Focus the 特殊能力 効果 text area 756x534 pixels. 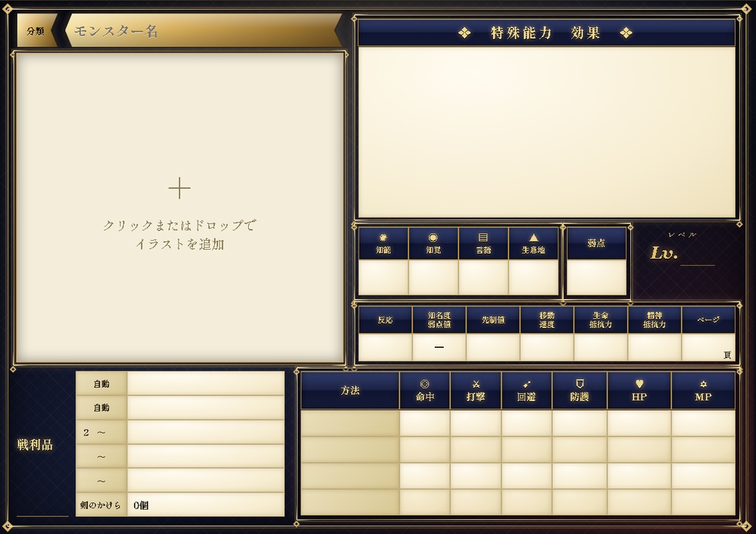[x=547, y=132]
